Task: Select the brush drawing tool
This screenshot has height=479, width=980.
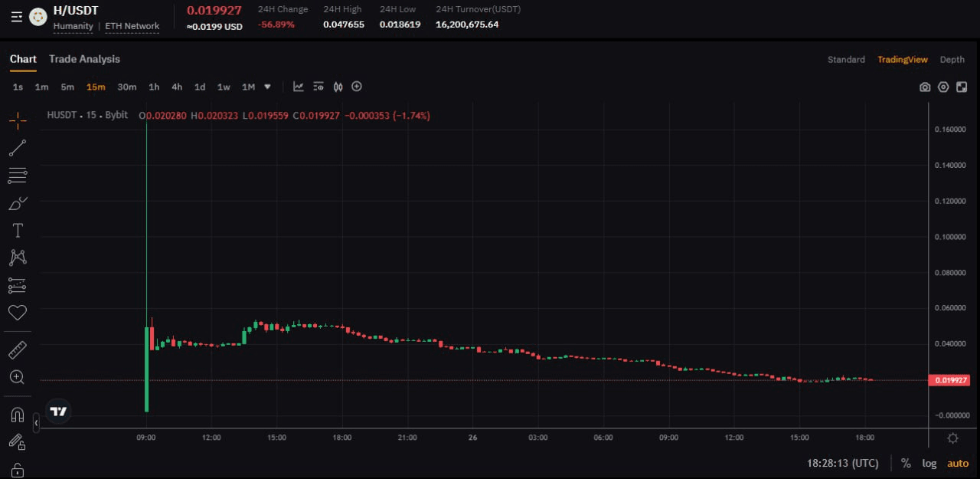Action: click(17, 203)
